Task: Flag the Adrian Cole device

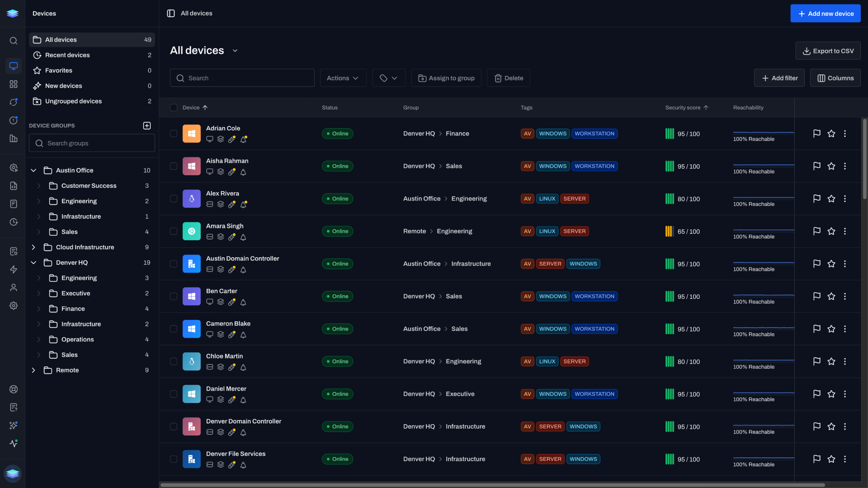Action: pyautogui.click(x=817, y=133)
